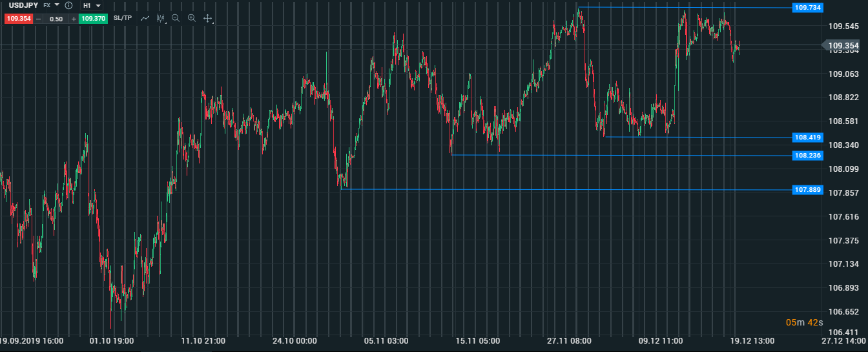Open the USDJPY FX symbol dropdown
Screen dimensions: 868x352
(56, 5)
